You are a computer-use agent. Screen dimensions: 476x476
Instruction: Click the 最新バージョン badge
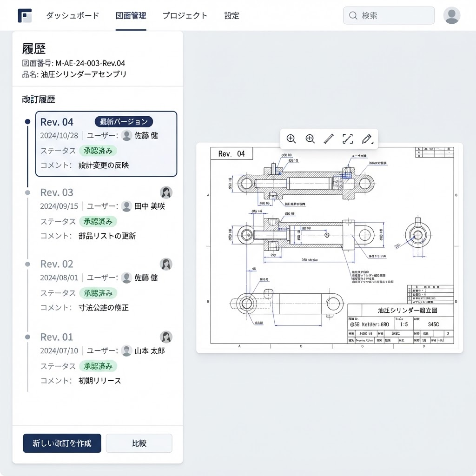pyautogui.click(x=124, y=122)
